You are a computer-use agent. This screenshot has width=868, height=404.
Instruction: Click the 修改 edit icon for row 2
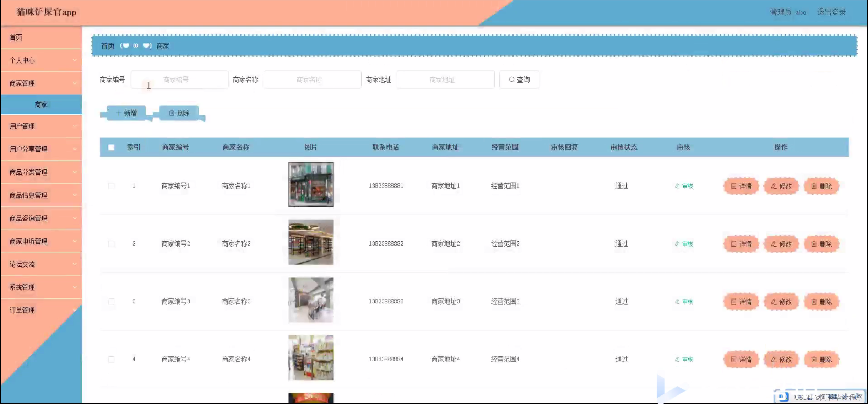(781, 244)
